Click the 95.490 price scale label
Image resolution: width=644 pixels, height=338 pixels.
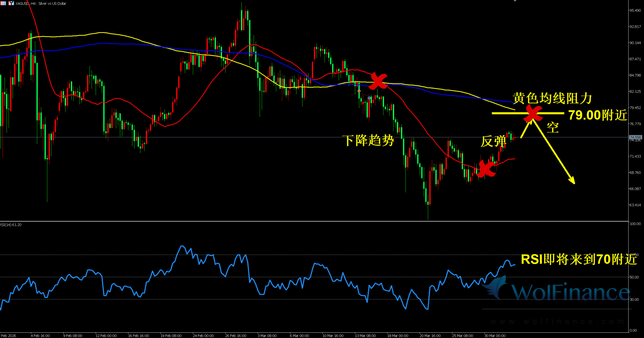(635, 10)
